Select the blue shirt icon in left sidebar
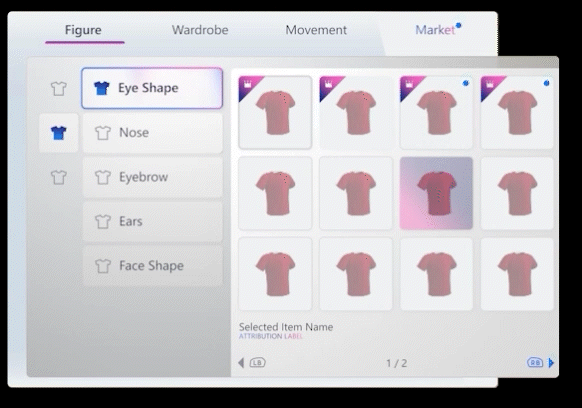582x408 pixels. coord(59,133)
